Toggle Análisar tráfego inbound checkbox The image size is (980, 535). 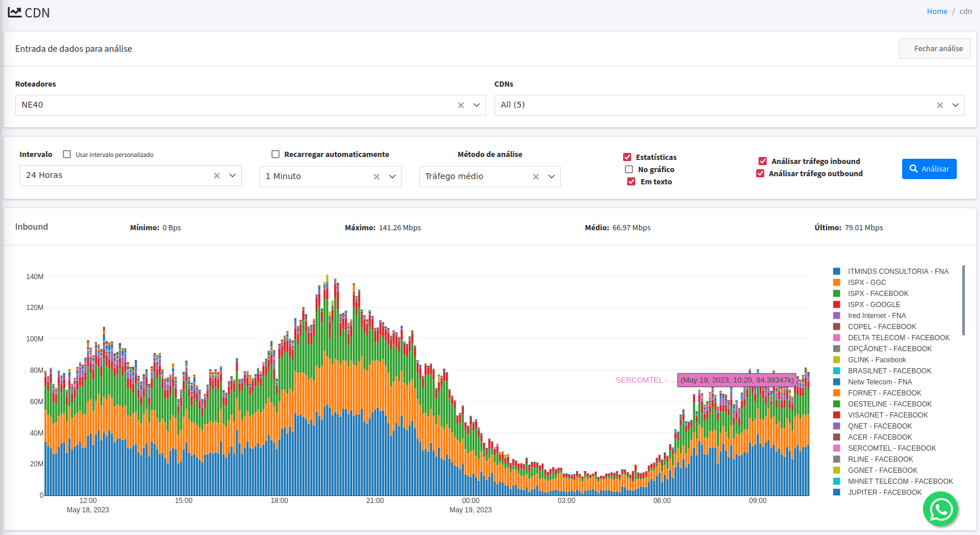click(763, 161)
